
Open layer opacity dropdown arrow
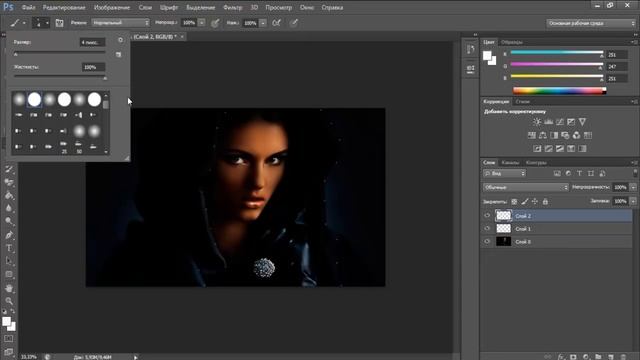tap(633, 187)
